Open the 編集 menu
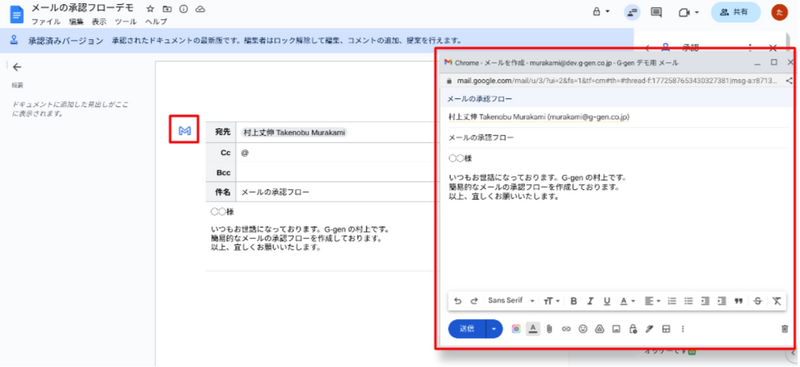800x367 pixels. point(76,22)
